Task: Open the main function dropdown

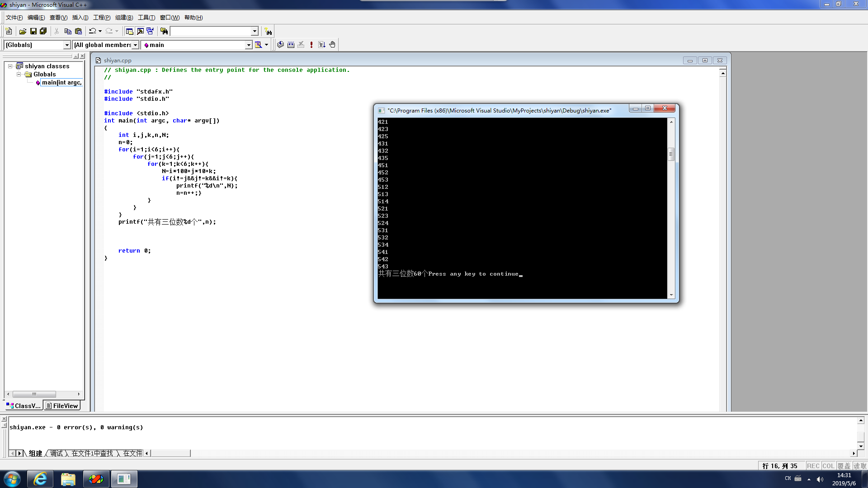Action: tap(248, 45)
